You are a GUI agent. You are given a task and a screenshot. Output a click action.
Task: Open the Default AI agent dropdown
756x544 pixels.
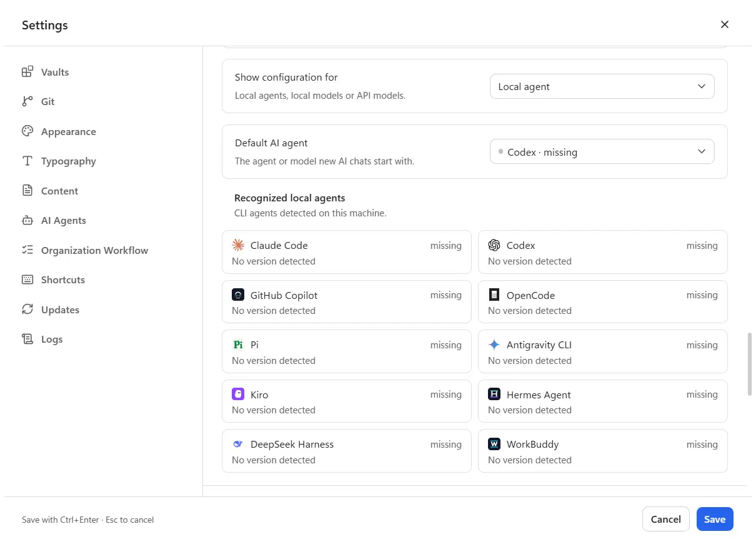click(x=602, y=152)
